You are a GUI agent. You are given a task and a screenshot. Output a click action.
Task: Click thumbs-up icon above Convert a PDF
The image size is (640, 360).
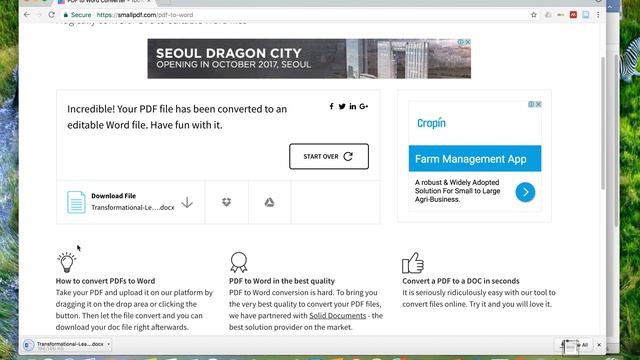point(413,263)
